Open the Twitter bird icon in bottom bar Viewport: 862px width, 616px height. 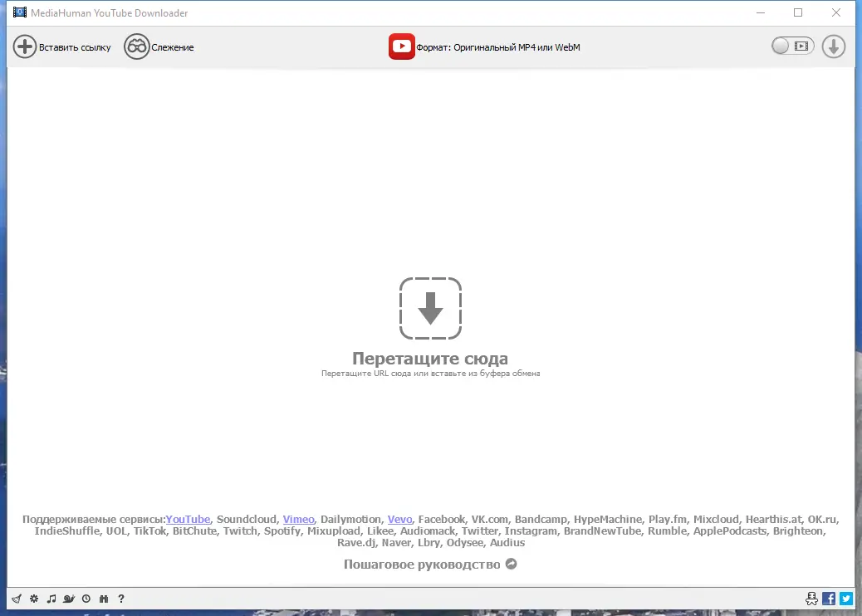846,599
